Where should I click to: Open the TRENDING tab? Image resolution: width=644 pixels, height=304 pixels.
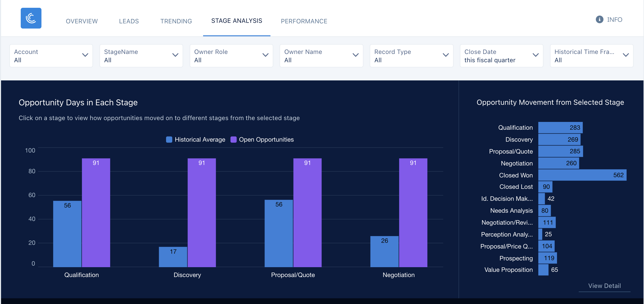tap(176, 21)
